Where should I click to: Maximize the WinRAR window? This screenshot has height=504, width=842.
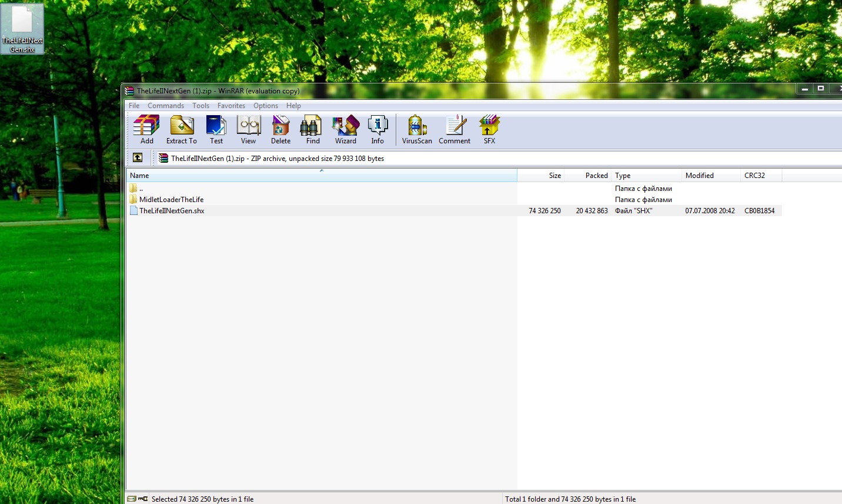[x=821, y=89]
